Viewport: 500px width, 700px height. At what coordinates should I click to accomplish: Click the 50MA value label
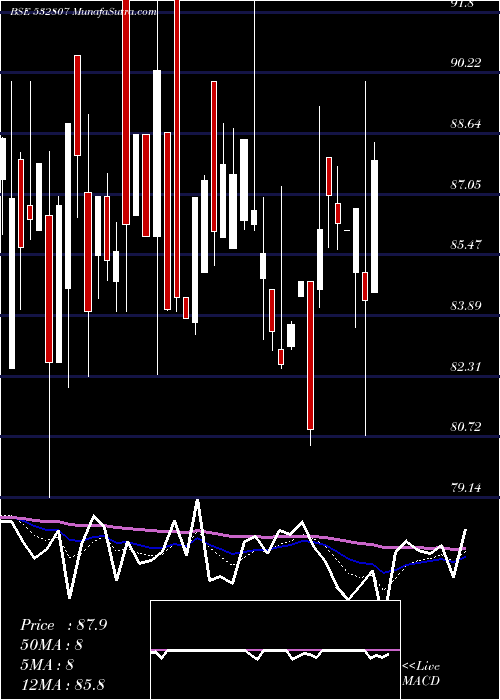coord(51,645)
